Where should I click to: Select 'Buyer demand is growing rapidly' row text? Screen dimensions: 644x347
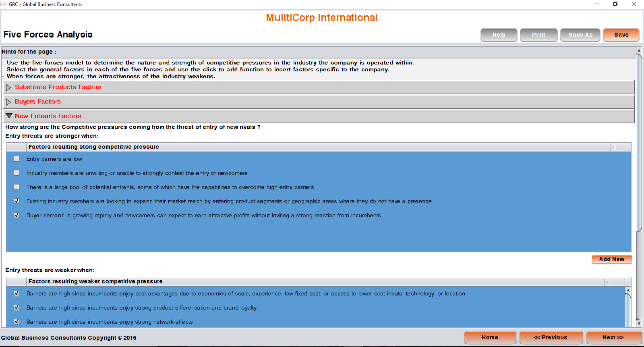(203, 216)
